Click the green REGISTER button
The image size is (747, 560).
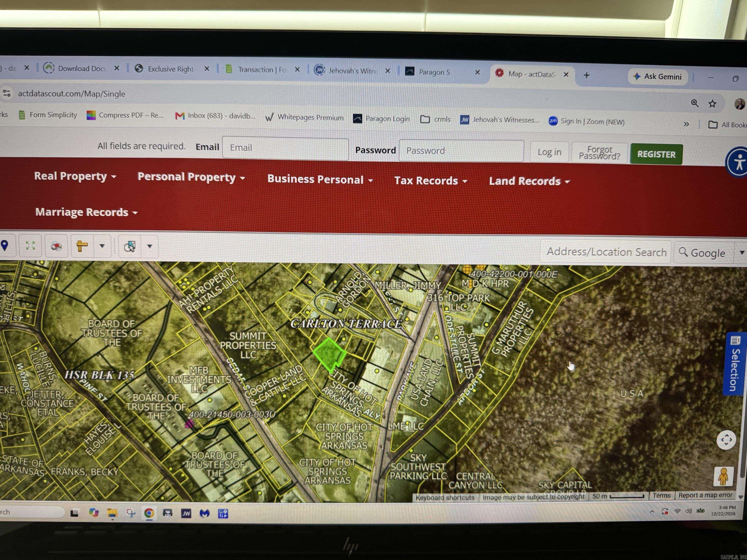tap(656, 154)
